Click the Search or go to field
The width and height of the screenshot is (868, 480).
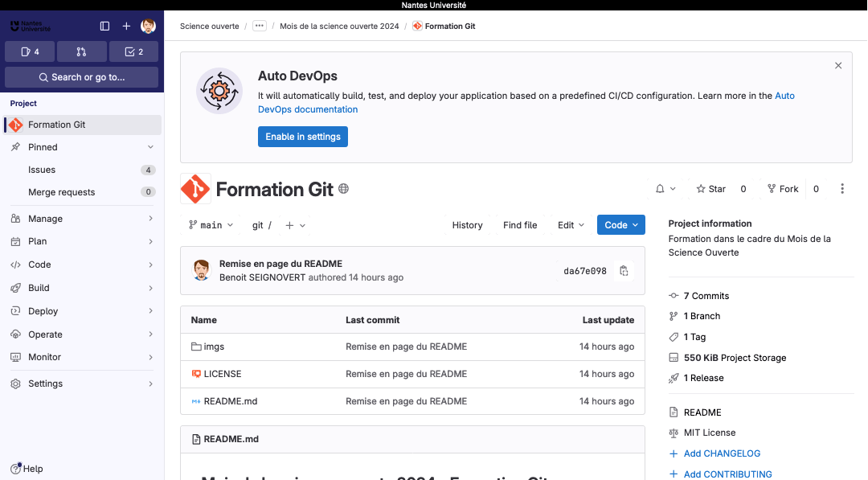pos(81,77)
